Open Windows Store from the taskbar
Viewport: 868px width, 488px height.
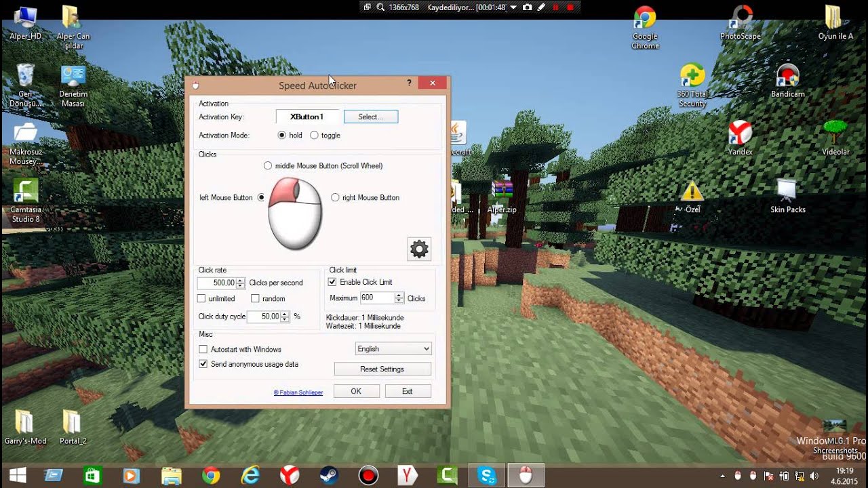click(92, 476)
